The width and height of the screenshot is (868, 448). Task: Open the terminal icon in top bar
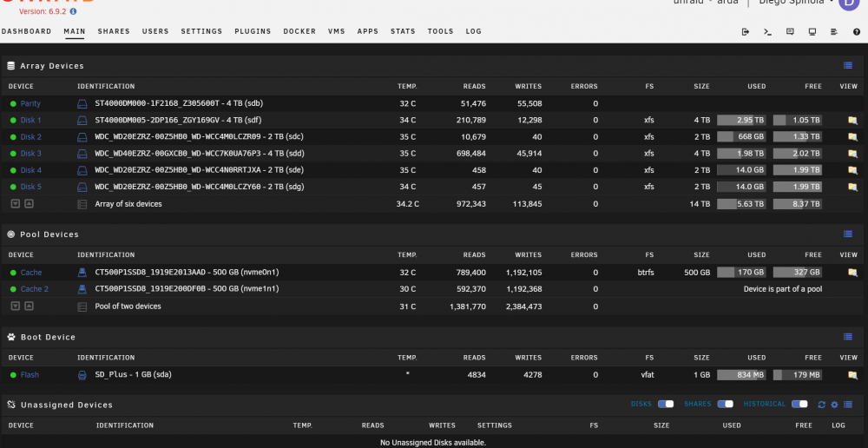coord(768,31)
